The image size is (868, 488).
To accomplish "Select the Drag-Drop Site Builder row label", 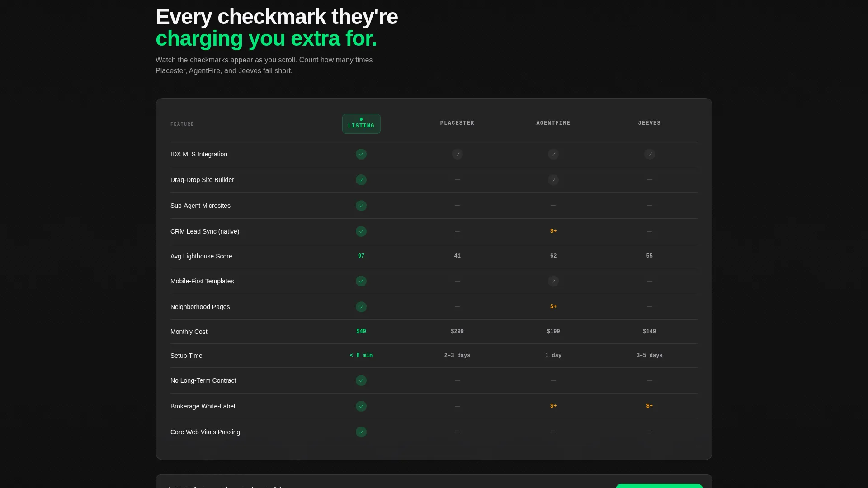I will coord(202,180).
